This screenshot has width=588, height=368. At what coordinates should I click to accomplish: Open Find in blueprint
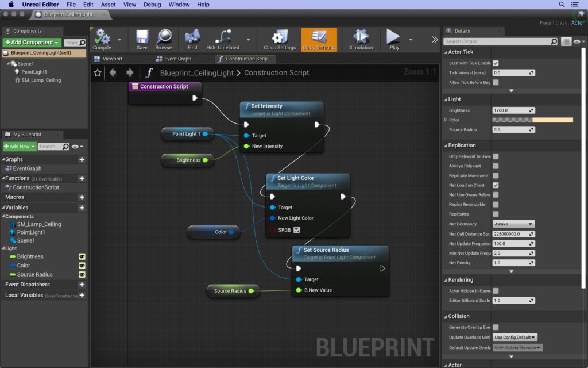click(x=192, y=40)
